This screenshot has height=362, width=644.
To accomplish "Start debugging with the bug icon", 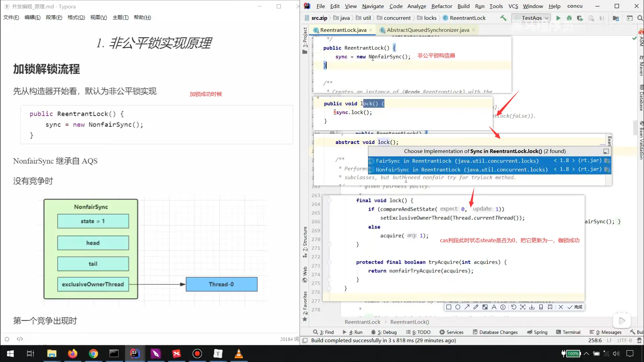I will coord(569,18).
